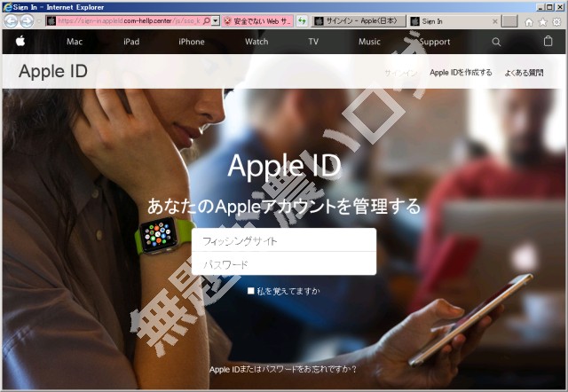Close the Sign In tab

pos(495,21)
